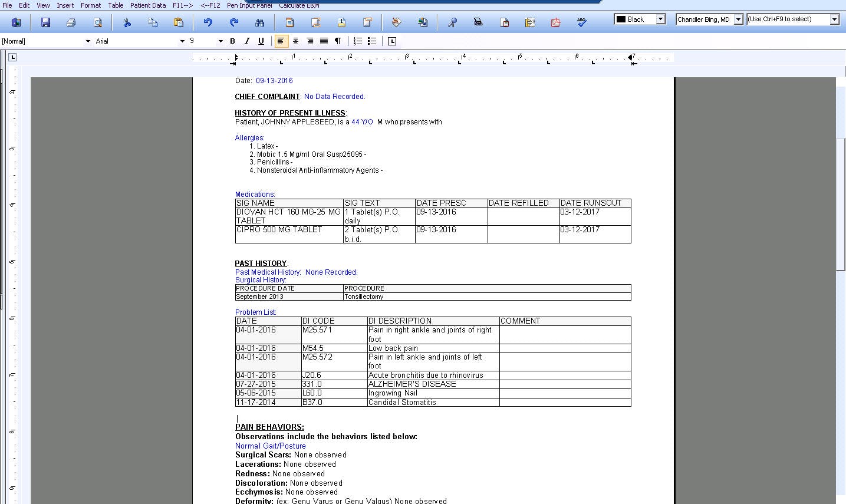Cut selected text using the Scissors icon
Viewport: 846px width, 504px height.
coord(126,22)
